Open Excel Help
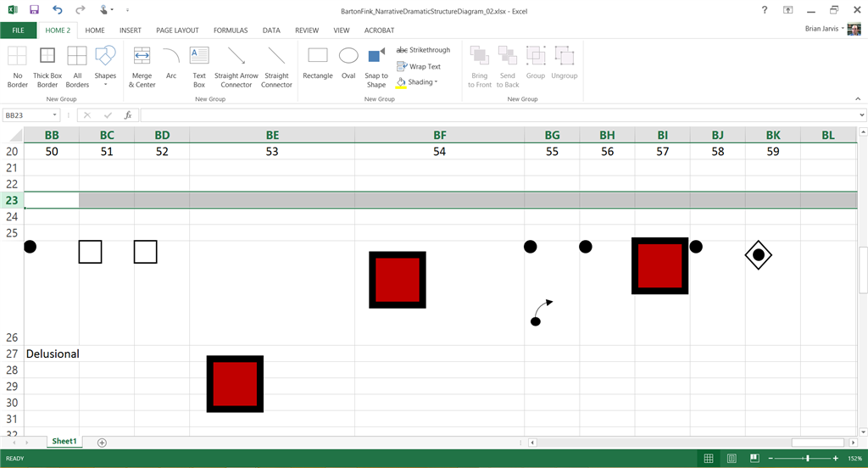This screenshot has height=468, width=868. pos(765,10)
